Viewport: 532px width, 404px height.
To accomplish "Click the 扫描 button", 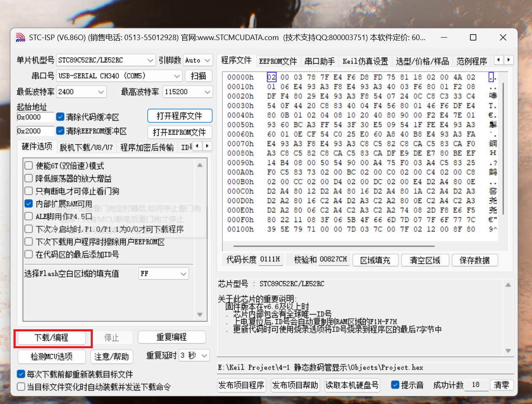I will pos(198,76).
